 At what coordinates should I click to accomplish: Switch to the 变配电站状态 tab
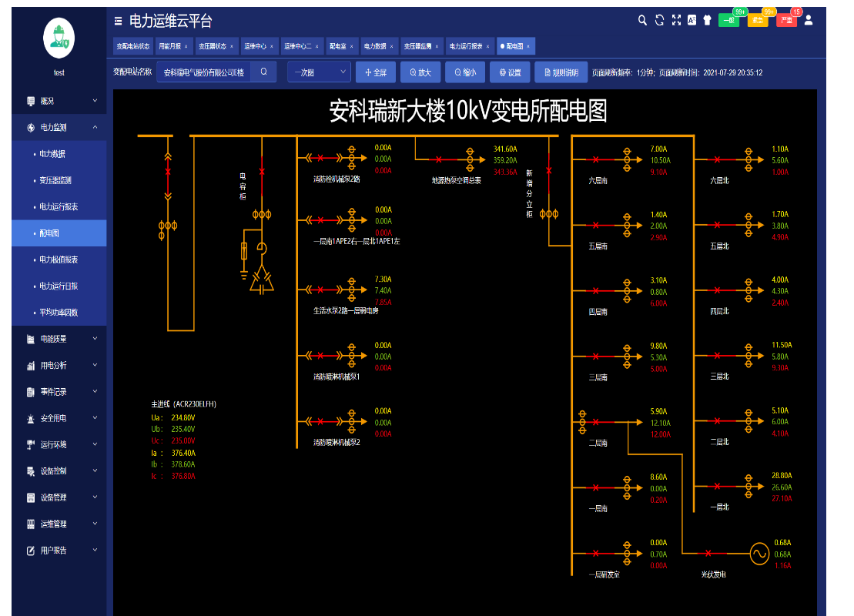click(x=132, y=46)
